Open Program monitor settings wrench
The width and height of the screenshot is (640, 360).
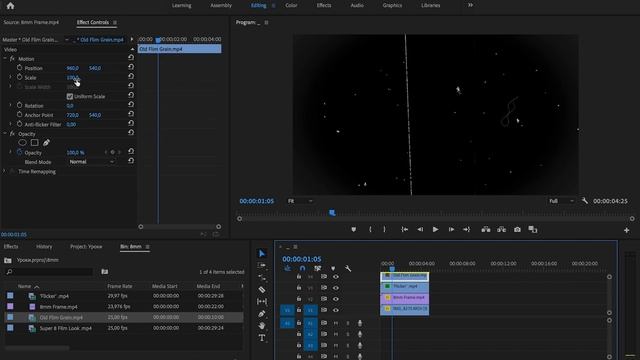[x=585, y=200]
